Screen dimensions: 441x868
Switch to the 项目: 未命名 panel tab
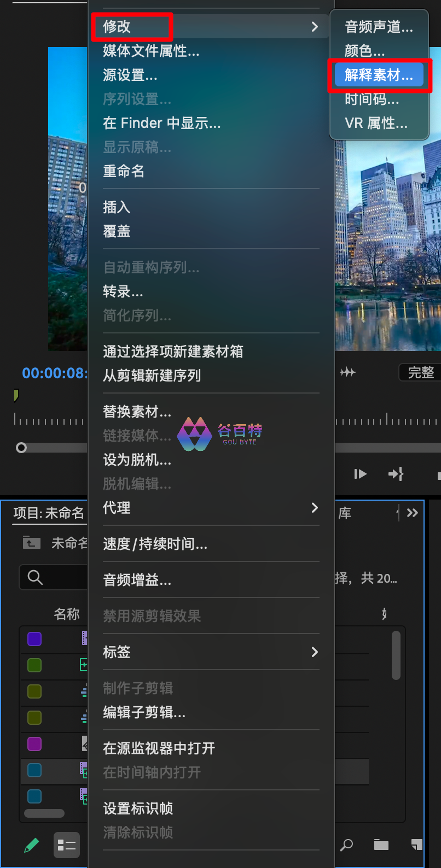(x=49, y=513)
